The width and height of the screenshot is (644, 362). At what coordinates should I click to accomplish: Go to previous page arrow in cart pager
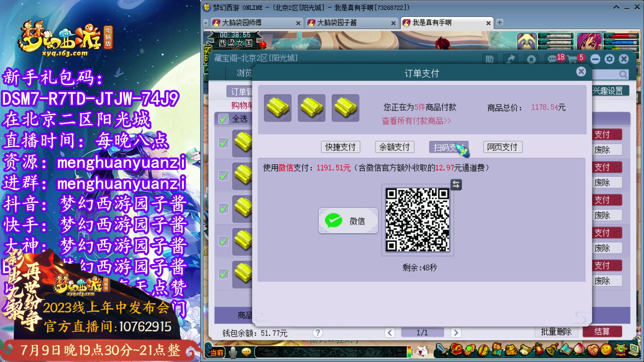click(x=389, y=333)
